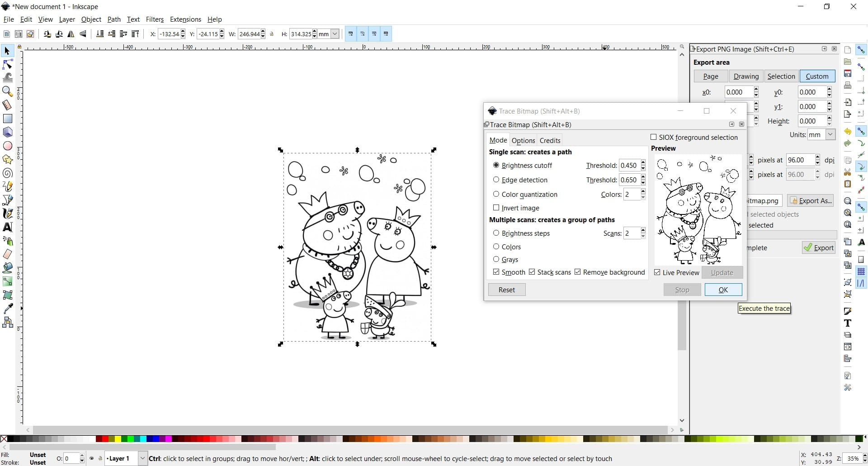Select Color quantization radio button
Viewport: 868px width, 466px height.
496,194
